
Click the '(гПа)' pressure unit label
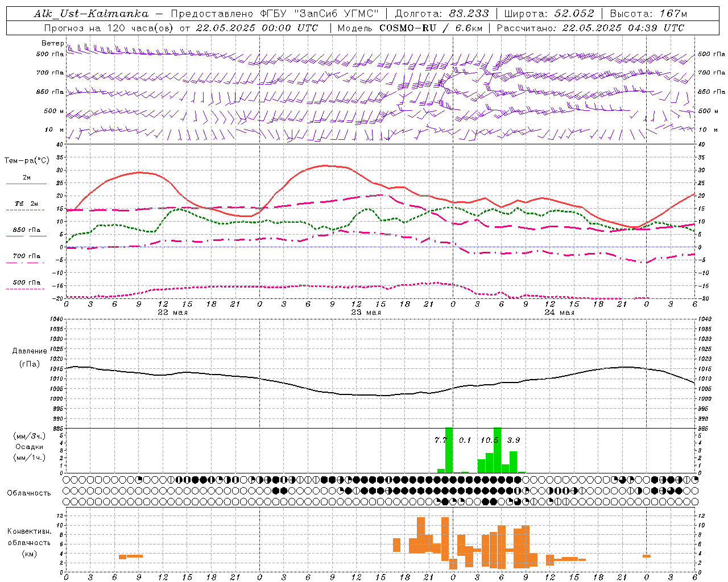pos(30,364)
